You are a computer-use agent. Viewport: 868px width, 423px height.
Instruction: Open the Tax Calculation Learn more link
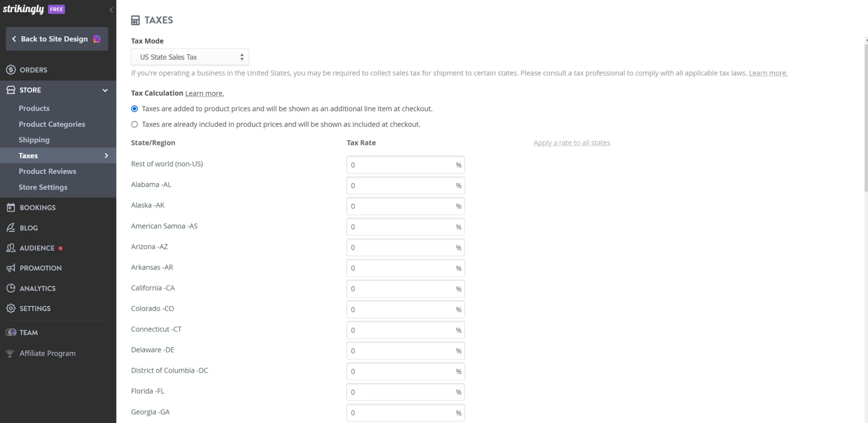(204, 93)
